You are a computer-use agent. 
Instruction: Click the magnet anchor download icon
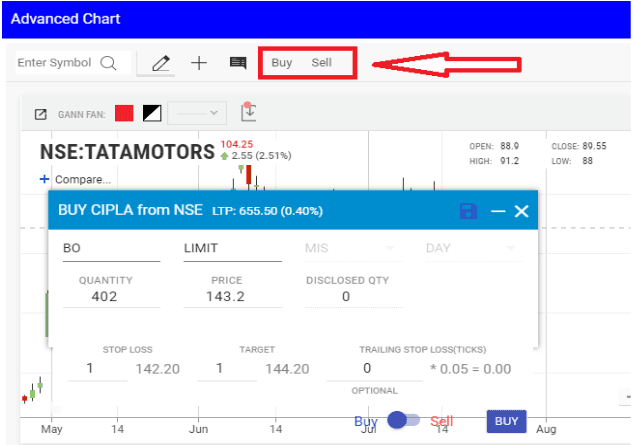tap(248, 112)
